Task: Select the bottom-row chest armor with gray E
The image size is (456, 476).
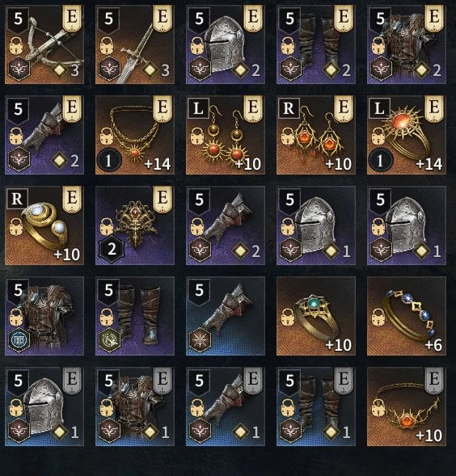Action: point(135,406)
